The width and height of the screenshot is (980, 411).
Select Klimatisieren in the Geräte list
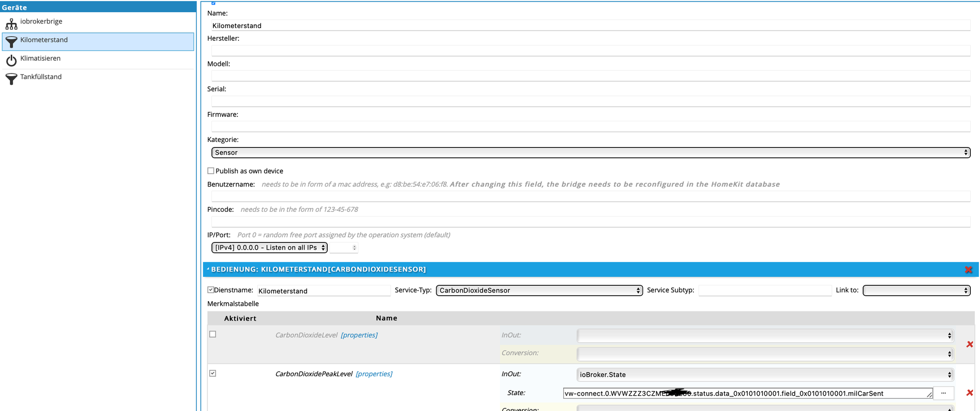(x=41, y=58)
